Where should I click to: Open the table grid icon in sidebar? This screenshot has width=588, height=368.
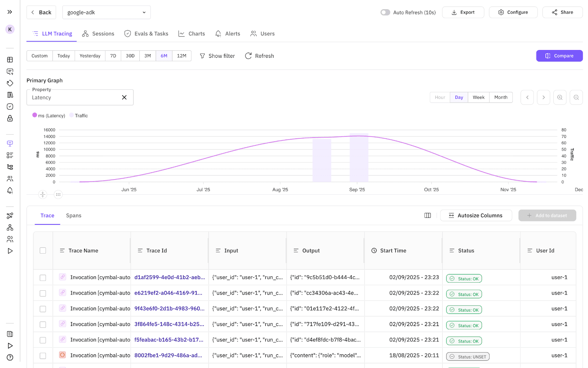[x=10, y=60]
